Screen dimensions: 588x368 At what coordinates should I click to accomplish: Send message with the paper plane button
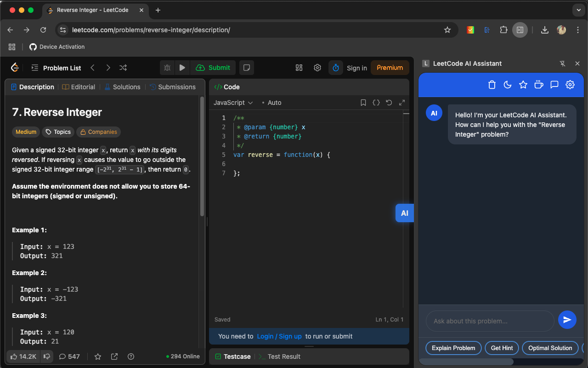567,320
